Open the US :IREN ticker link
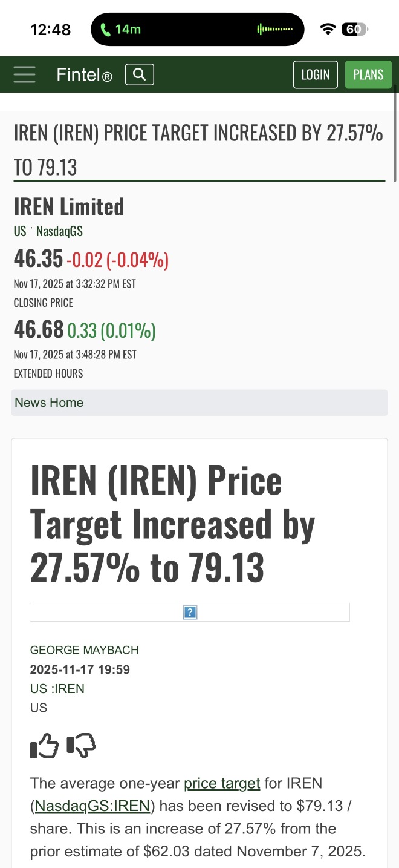This screenshot has width=399, height=868. [57, 689]
